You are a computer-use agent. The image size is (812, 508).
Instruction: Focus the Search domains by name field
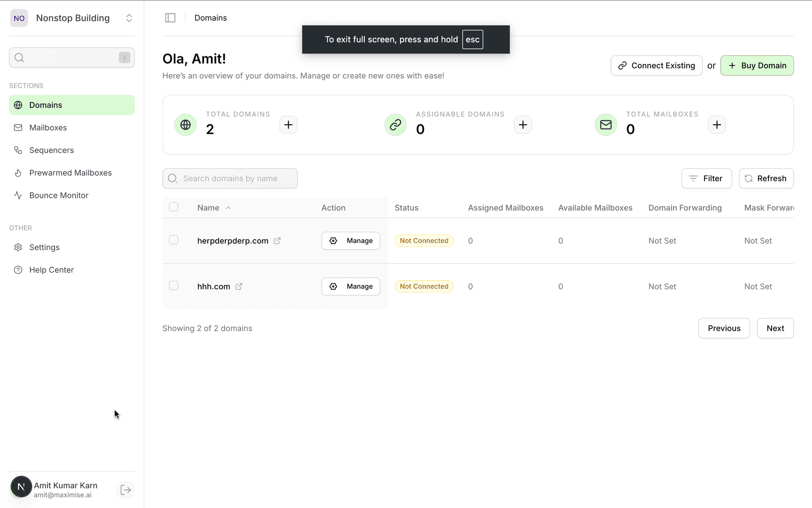point(230,178)
